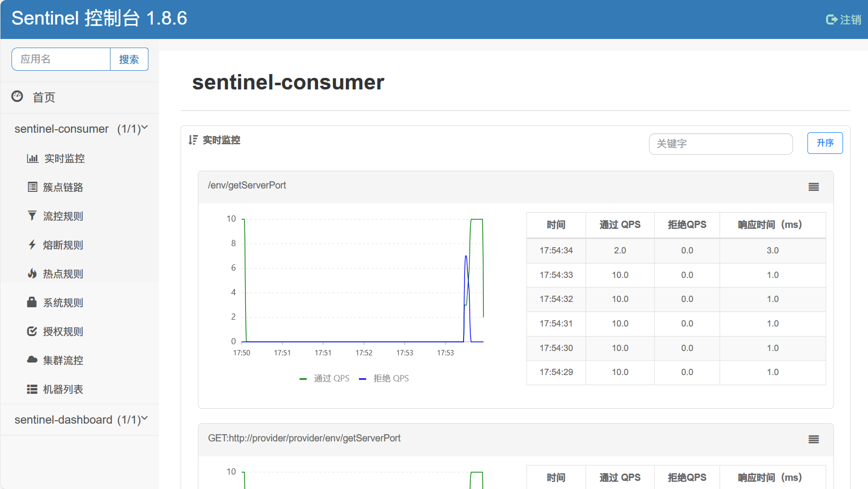Click the 17:54:31 time cell

coord(556,324)
